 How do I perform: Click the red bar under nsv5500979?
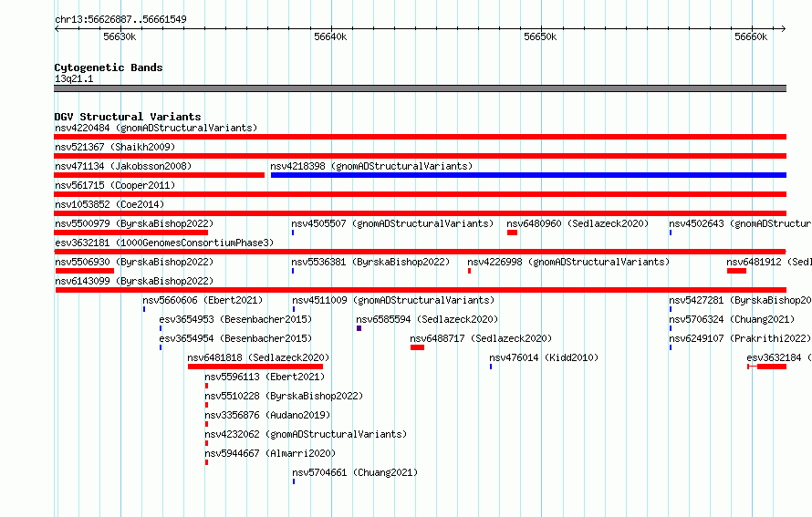(x=130, y=233)
